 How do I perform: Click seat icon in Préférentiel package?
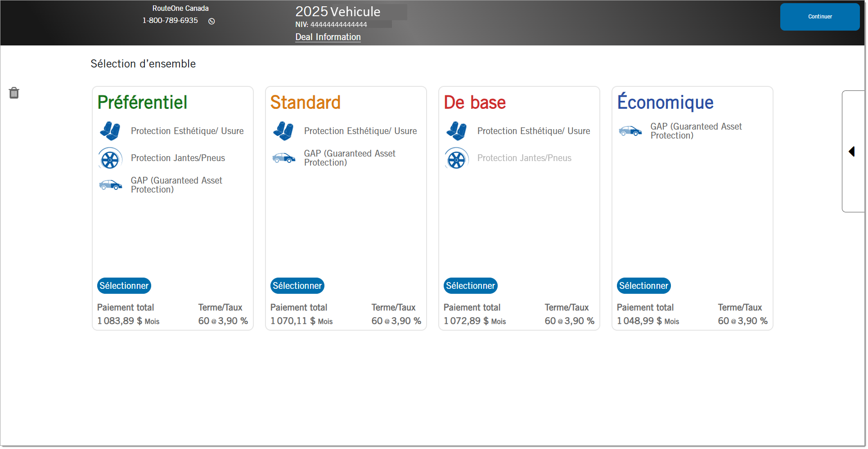110,131
